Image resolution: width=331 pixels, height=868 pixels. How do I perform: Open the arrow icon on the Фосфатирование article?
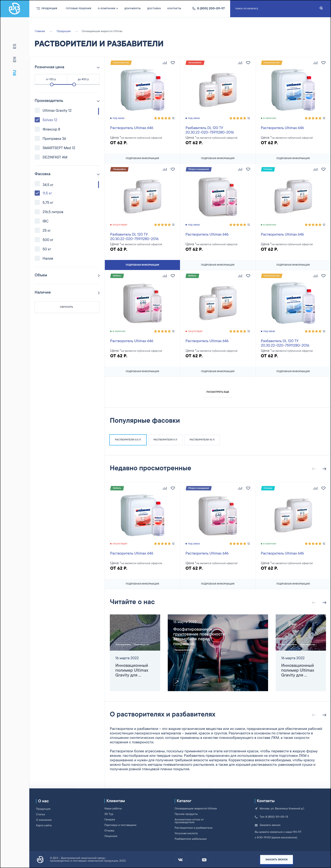(x=176, y=682)
